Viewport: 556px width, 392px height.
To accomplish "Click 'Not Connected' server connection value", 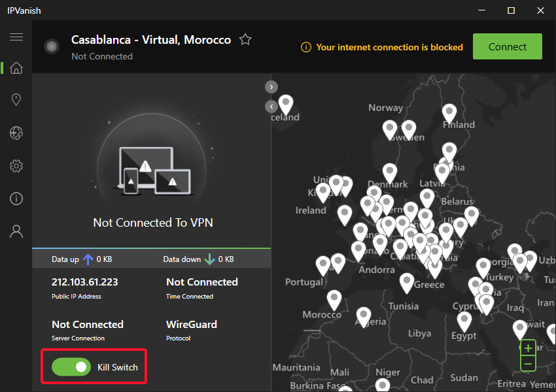I will [x=88, y=324].
